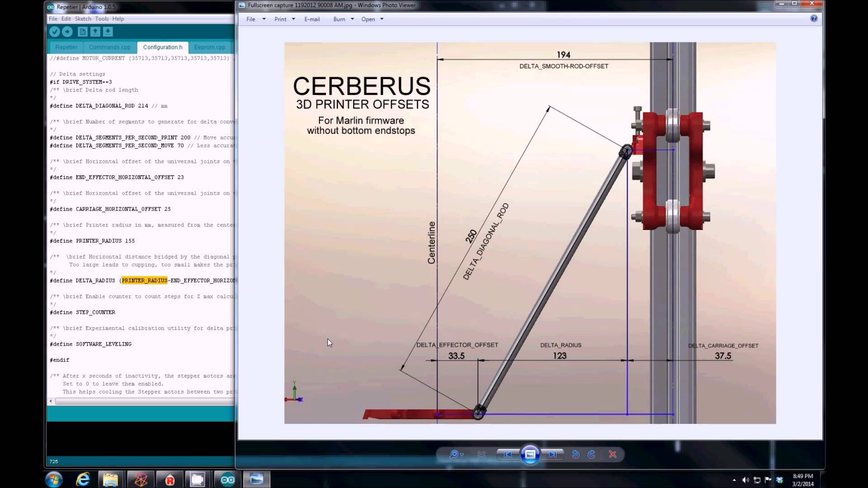Open the Burn dropdown in Photo Viewer

(x=343, y=19)
